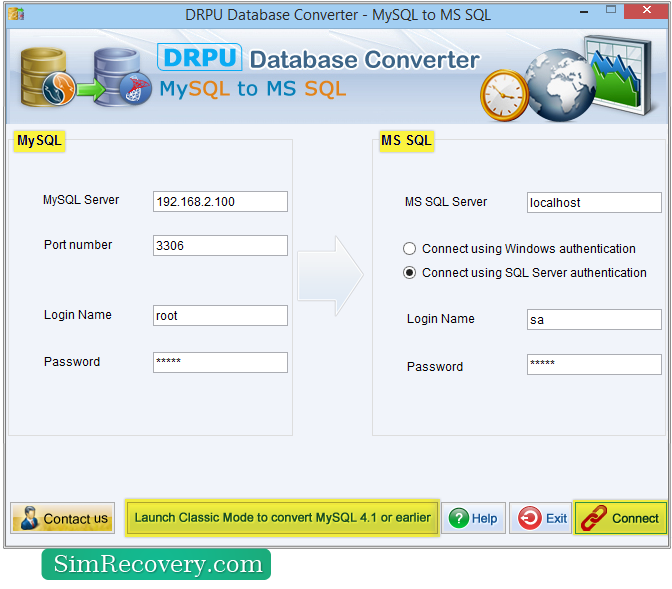Click the MySQL Login Name field

[x=220, y=316]
